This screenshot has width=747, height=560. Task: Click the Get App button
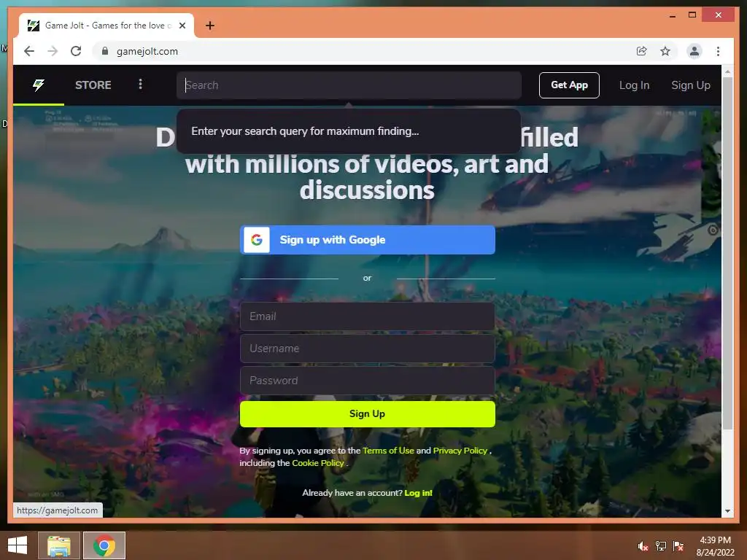pyautogui.click(x=569, y=85)
